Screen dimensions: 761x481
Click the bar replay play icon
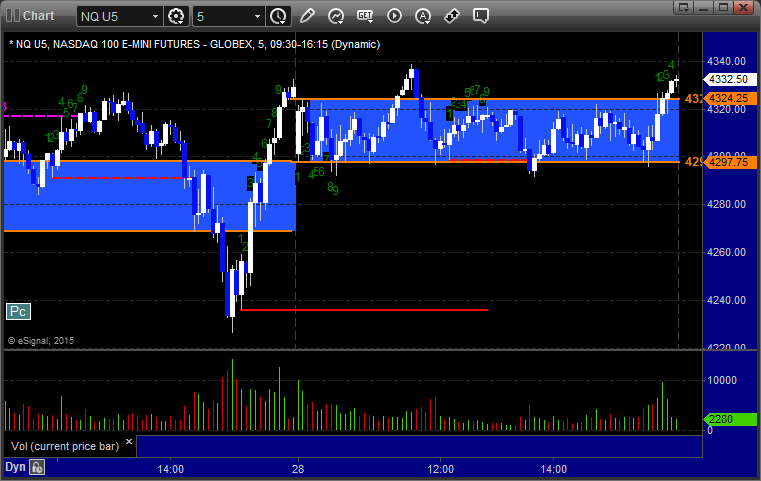click(x=394, y=16)
